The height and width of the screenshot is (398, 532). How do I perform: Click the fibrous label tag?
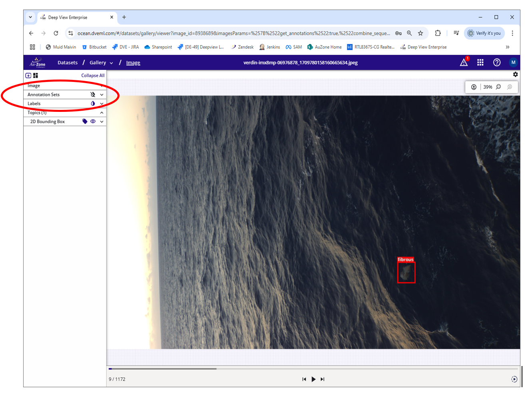pyautogui.click(x=405, y=259)
